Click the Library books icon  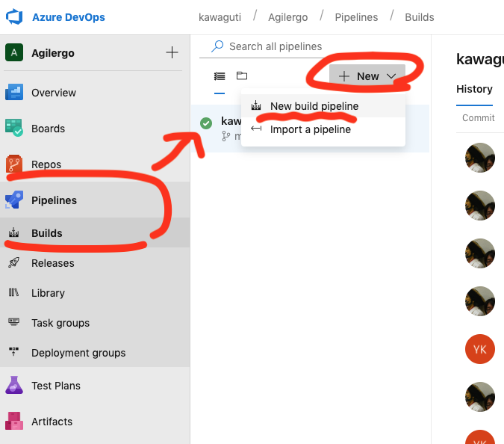pyautogui.click(x=14, y=292)
